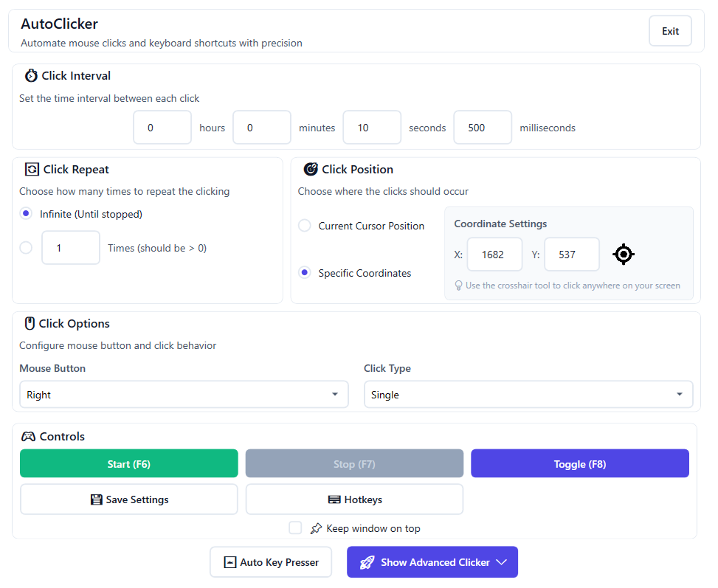Click the hand icon beside Click Options
The image size is (718, 588).
click(29, 323)
